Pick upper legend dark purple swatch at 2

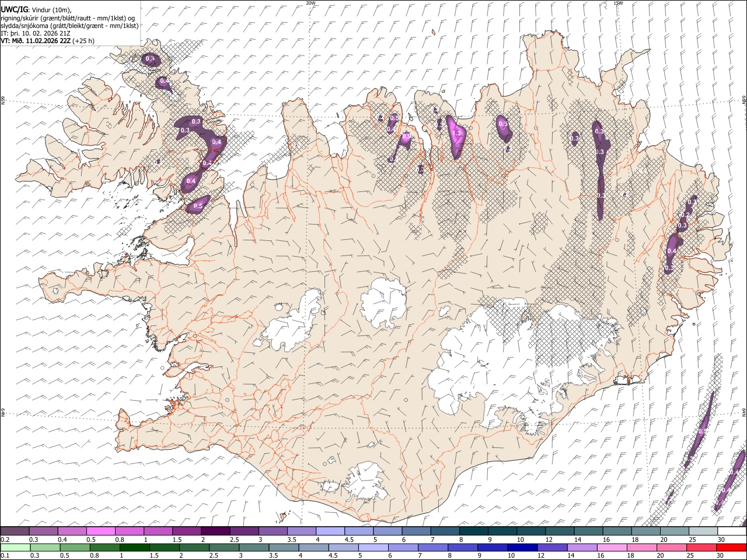tap(215, 531)
